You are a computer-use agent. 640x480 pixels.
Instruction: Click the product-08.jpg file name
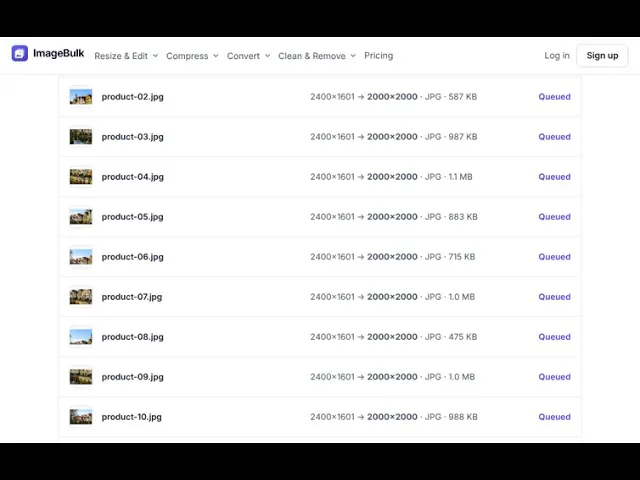[x=133, y=337]
